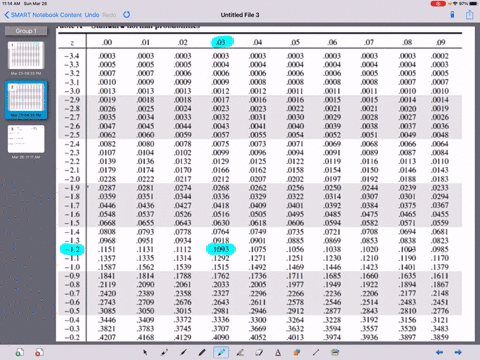This screenshot has height=360, width=480.
Task: Select the Eraser tool
Action: pyautogui.click(x=259, y=352)
